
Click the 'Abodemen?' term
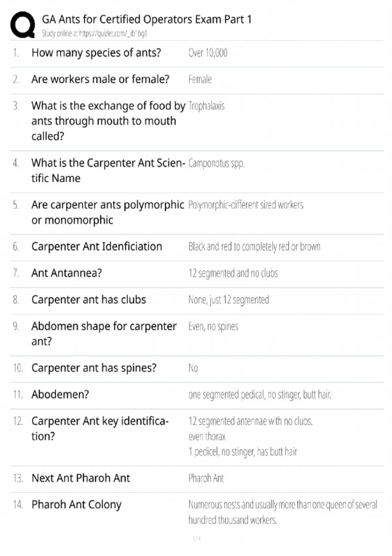pos(60,394)
